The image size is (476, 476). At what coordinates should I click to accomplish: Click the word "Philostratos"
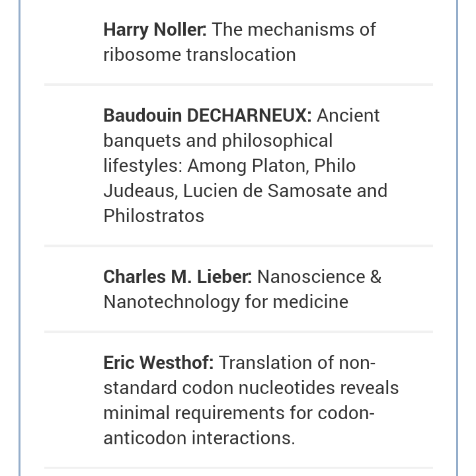click(x=153, y=216)
